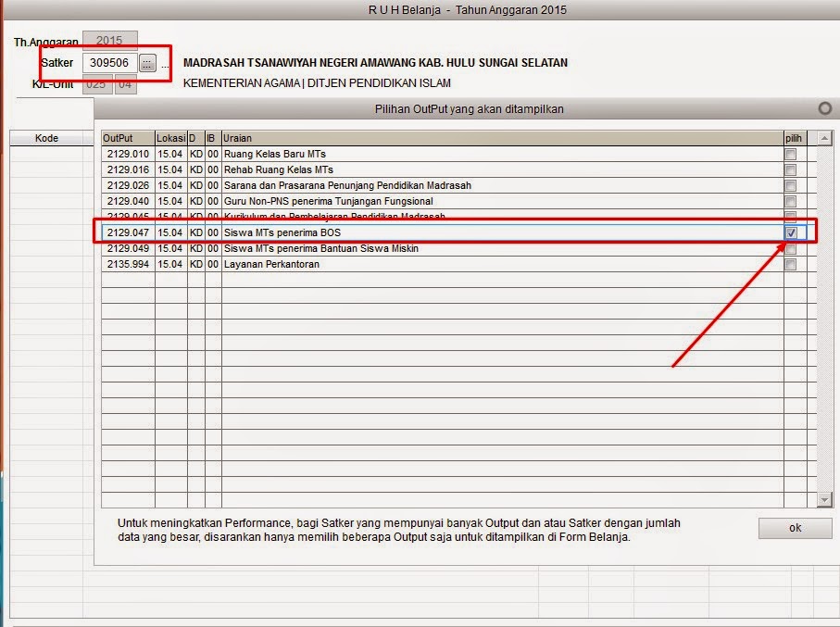This screenshot has width=840, height=627.
Task: Click the scrollbar up arrow icon
Action: 822,138
